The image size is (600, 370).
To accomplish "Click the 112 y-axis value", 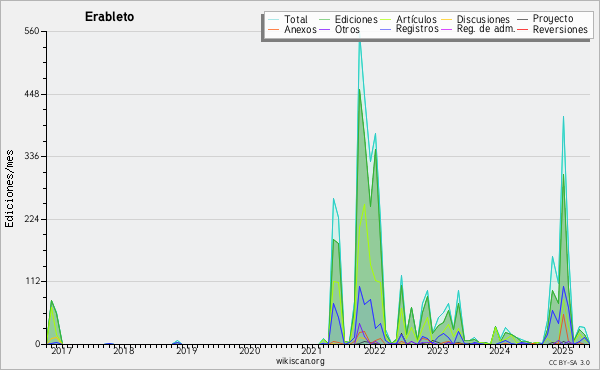I will coord(33,281).
